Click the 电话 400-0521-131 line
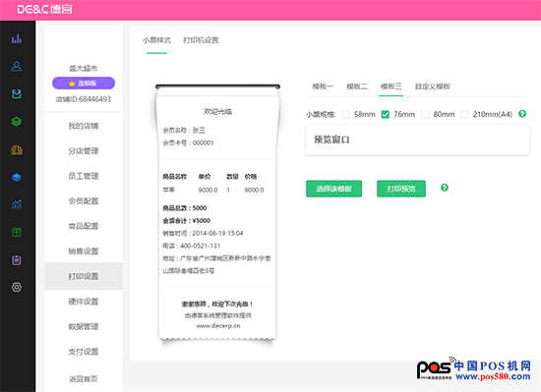Image resolution: width=541 pixels, height=392 pixels. pos(191,246)
